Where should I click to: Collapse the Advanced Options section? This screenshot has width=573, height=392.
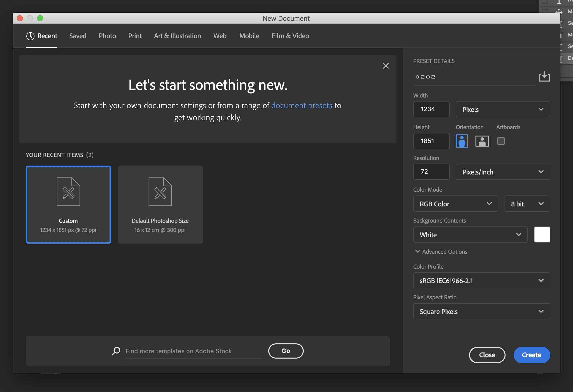click(x=441, y=252)
